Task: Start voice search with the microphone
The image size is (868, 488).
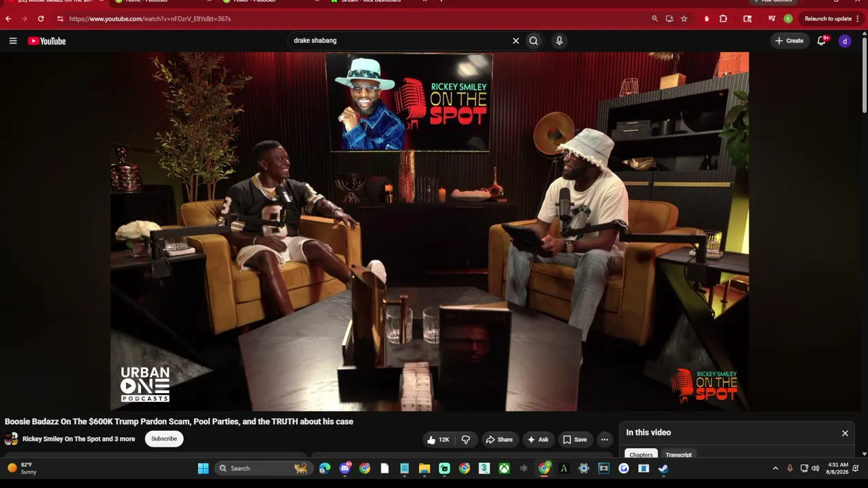Action: [x=559, y=41]
